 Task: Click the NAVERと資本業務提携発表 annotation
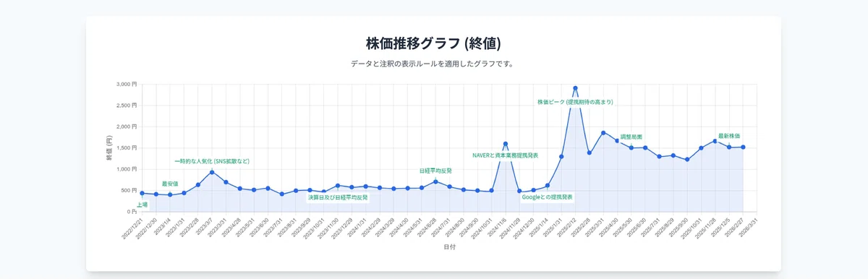pos(506,155)
